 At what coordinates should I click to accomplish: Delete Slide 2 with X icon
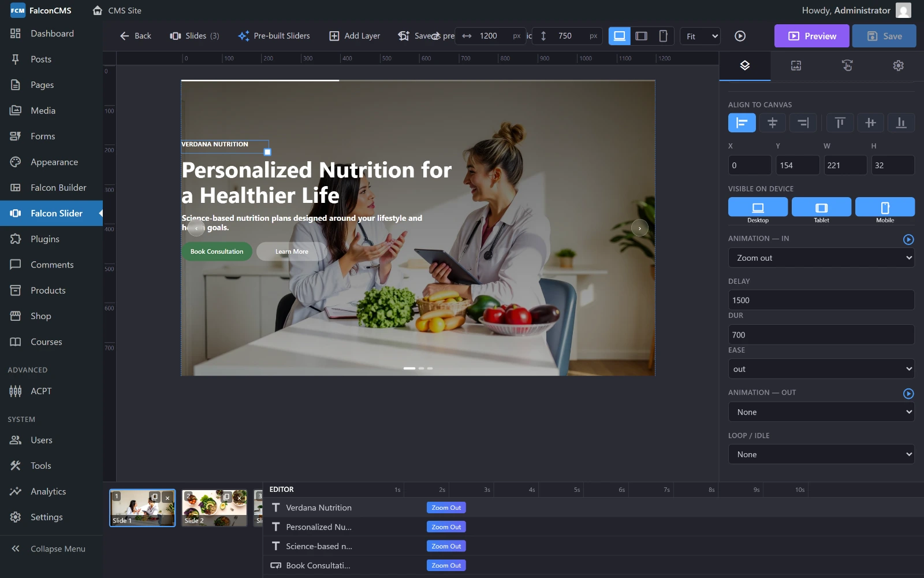click(239, 497)
